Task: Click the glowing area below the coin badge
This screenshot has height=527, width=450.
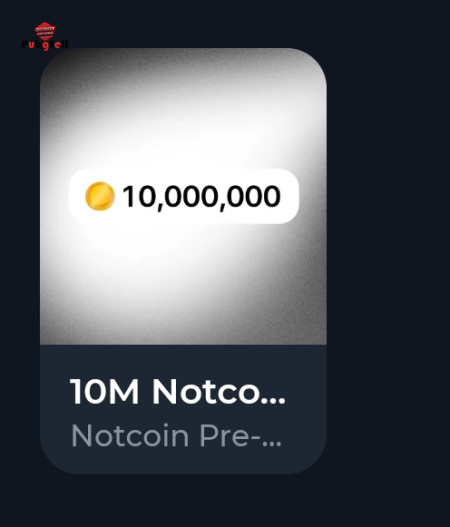Action: pos(183,266)
